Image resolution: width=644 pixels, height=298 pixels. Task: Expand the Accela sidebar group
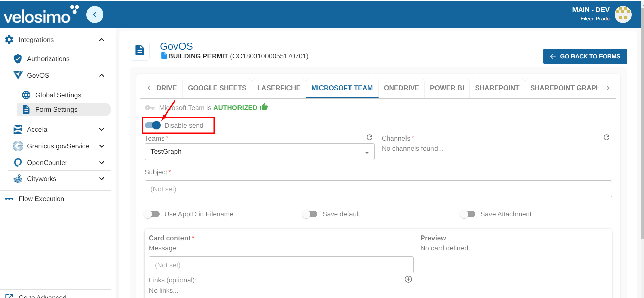102,129
